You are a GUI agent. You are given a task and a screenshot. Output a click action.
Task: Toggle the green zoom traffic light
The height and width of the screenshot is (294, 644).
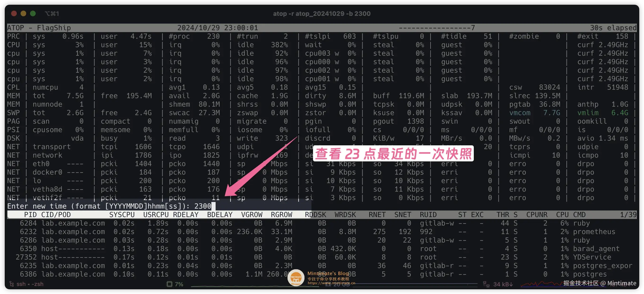(33, 13)
